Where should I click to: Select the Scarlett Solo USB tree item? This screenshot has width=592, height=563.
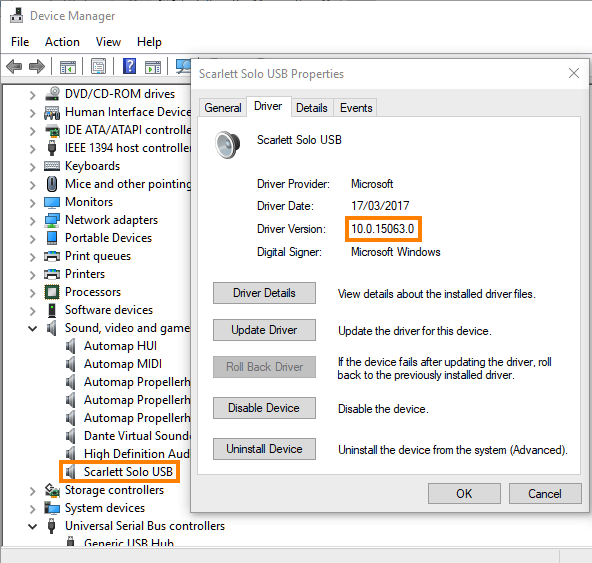pyautogui.click(x=128, y=472)
